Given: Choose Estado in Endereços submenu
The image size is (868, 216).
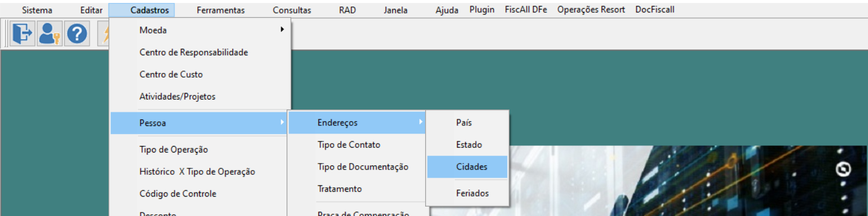Looking at the screenshot, I should [467, 145].
